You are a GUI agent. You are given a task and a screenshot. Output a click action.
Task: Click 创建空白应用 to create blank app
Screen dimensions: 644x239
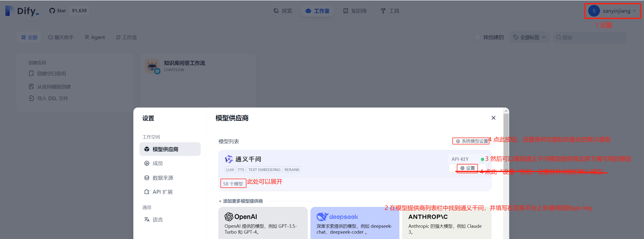coord(47,73)
